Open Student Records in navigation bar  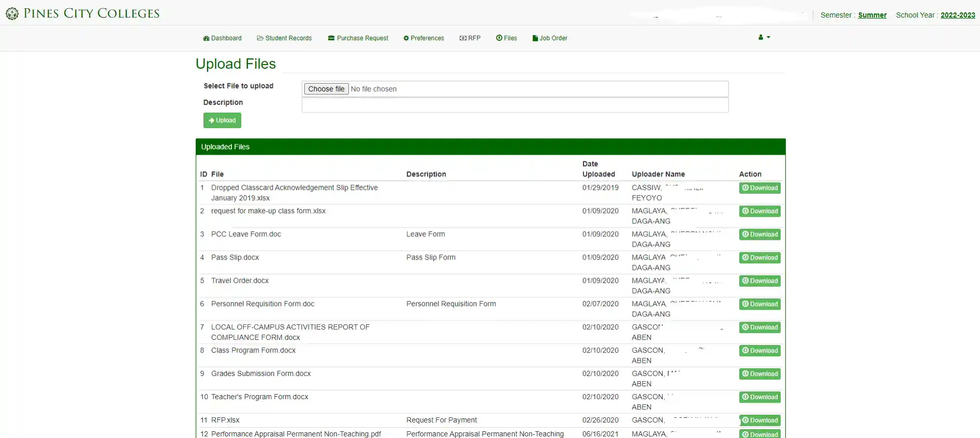[284, 38]
